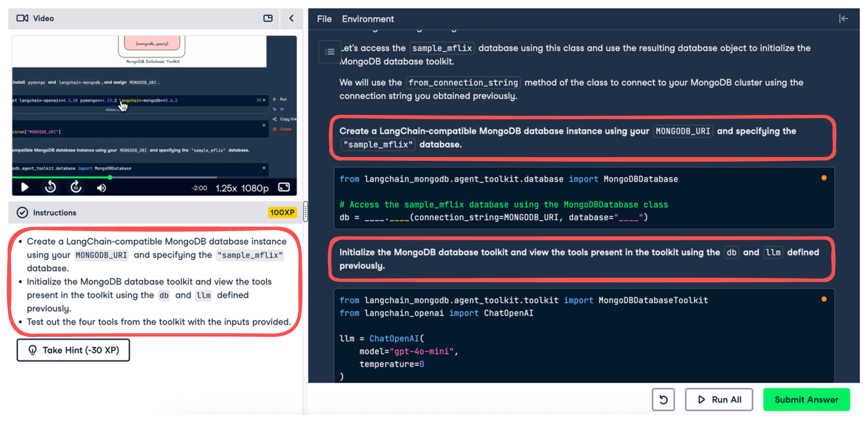Take Hint for minus 30 XP
The width and height of the screenshot is (868, 423).
coord(74,350)
